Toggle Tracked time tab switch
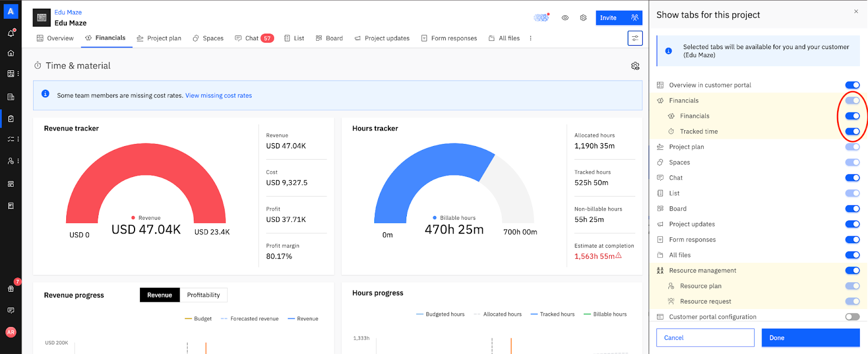This screenshot has width=868, height=354. pos(852,131)
